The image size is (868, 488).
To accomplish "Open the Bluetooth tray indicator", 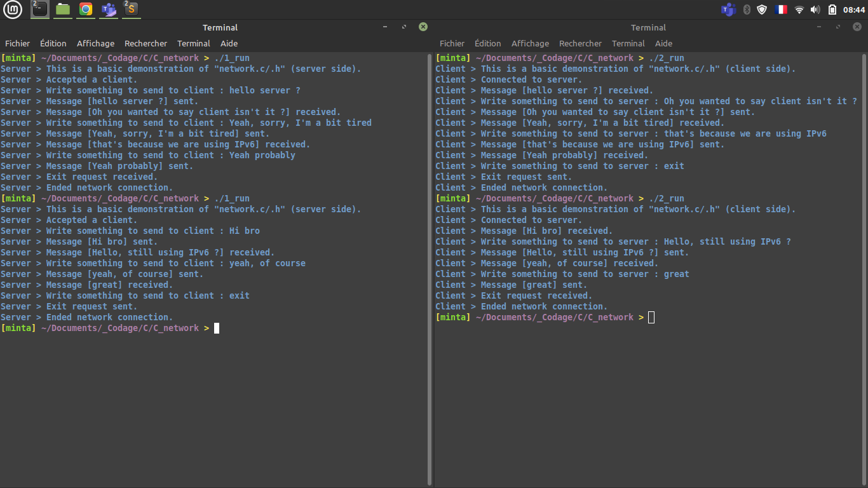I will click(x=747, y=10).
